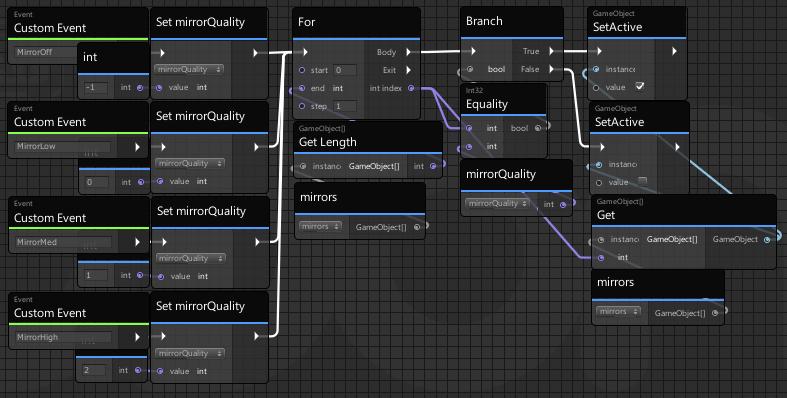787x398 pixels.
Task: Open the mirrorQuality dropdown in Get Variable node
Action: coord(497,203)
